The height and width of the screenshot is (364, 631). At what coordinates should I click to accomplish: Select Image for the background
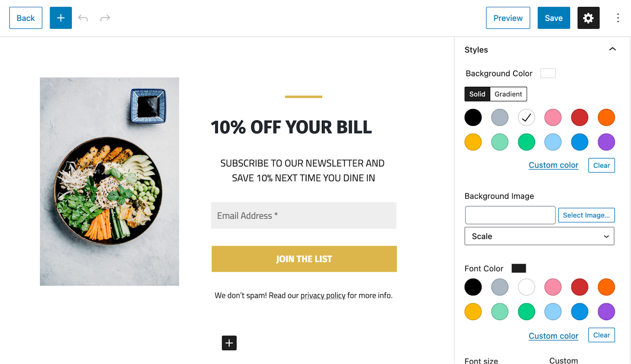586,215
